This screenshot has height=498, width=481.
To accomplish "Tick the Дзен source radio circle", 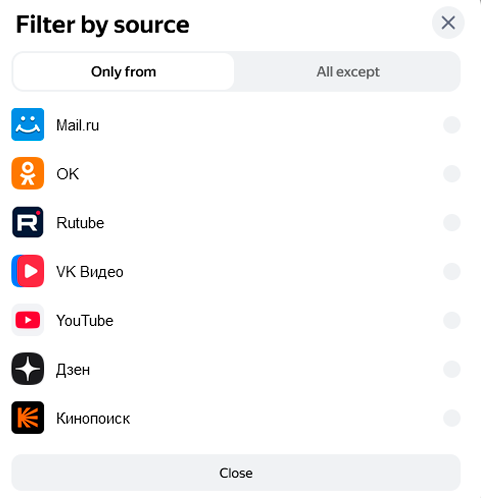I will point(452,369).
